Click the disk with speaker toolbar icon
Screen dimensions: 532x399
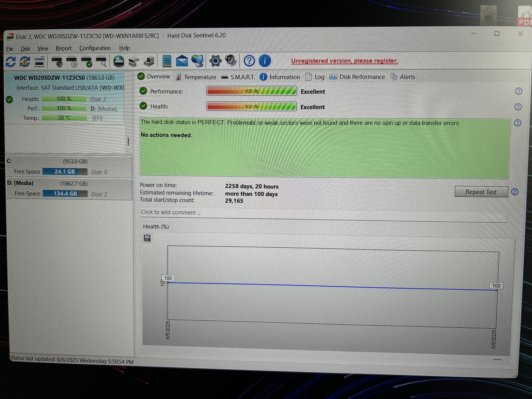pyautogui.click(x=57, y=62)
